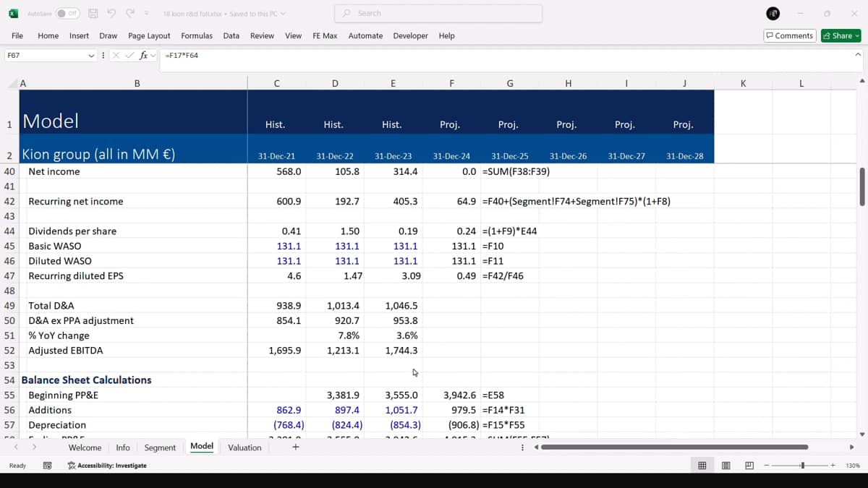Click the macro recording status bar icon
Viewport: 868px width, 488px height.
click(x=48, y=466)
